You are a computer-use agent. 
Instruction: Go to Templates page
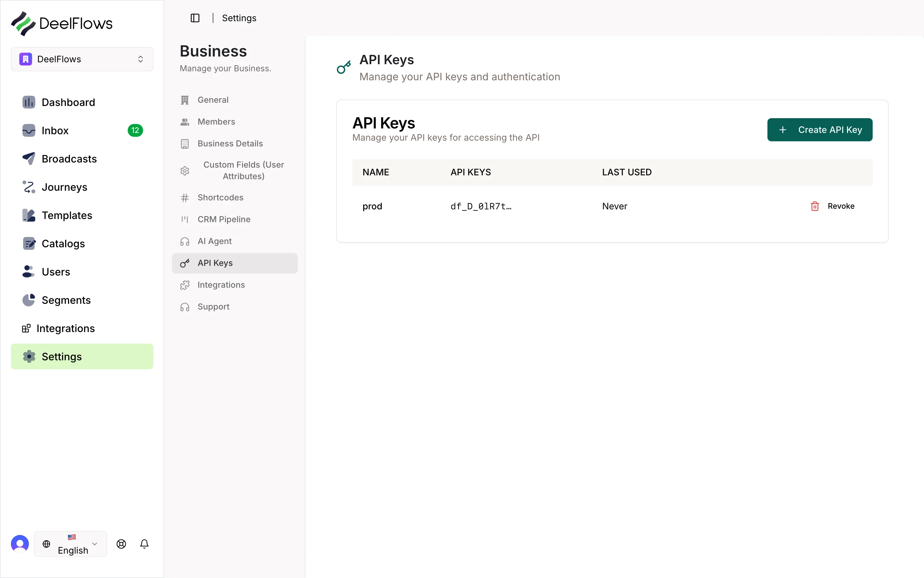pos(82,215)
